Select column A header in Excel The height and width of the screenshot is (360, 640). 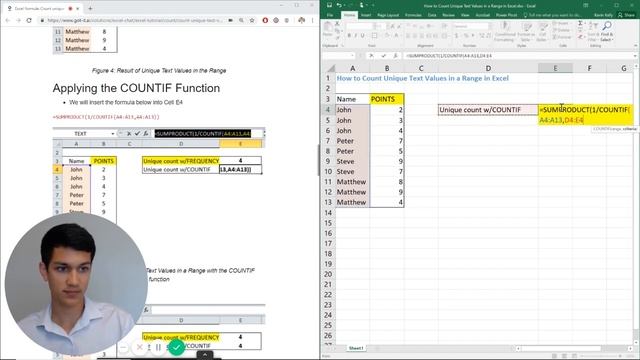coord(353,68)
